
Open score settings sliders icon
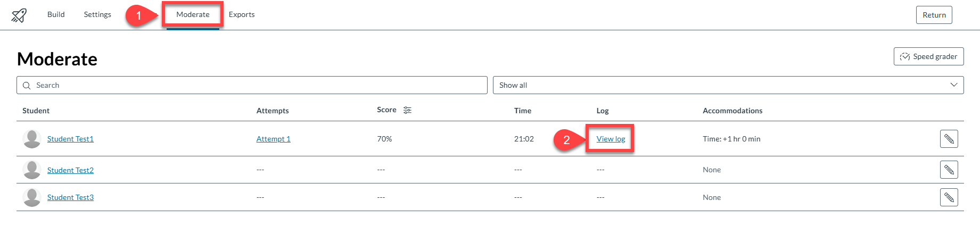click(407, 110)
